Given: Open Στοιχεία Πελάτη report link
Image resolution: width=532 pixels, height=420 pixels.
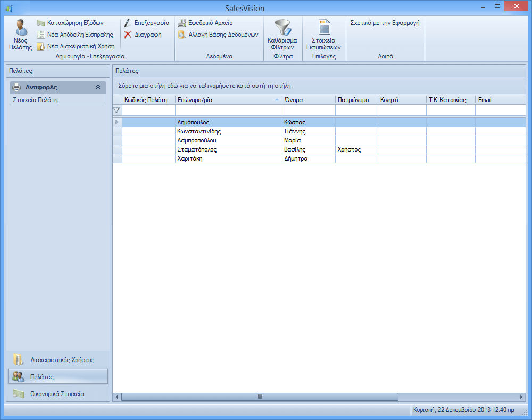Looking at the screenshot, I should point(35,99).
